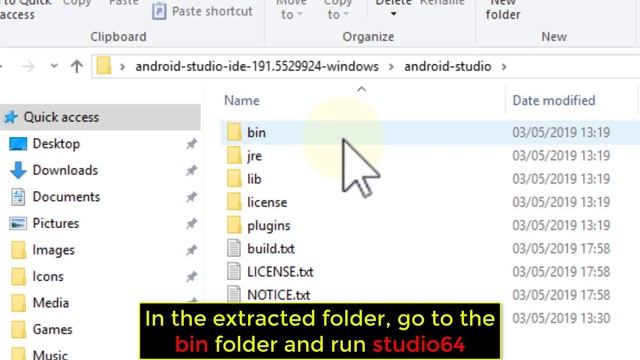
Task: Create a New folder
Action: tap(503, 10)
